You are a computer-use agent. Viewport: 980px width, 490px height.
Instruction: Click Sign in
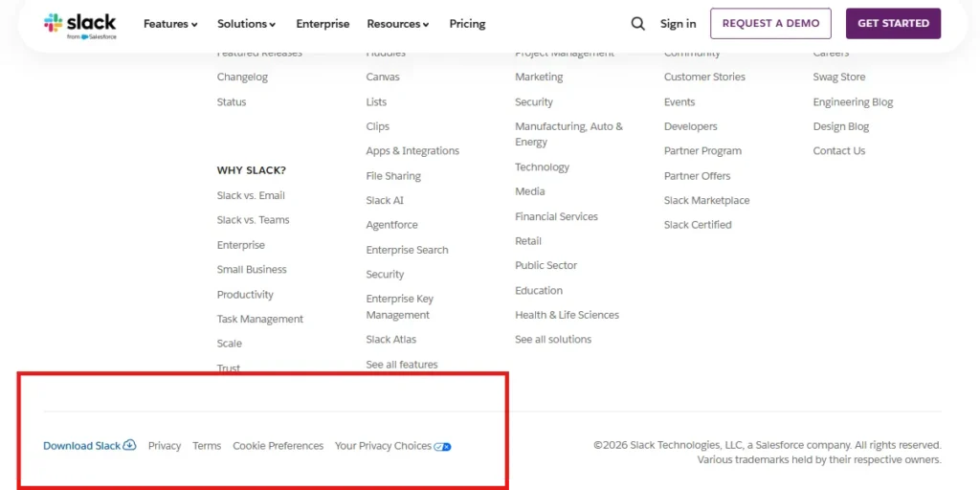pyautogui.click(x=679, y=24)
